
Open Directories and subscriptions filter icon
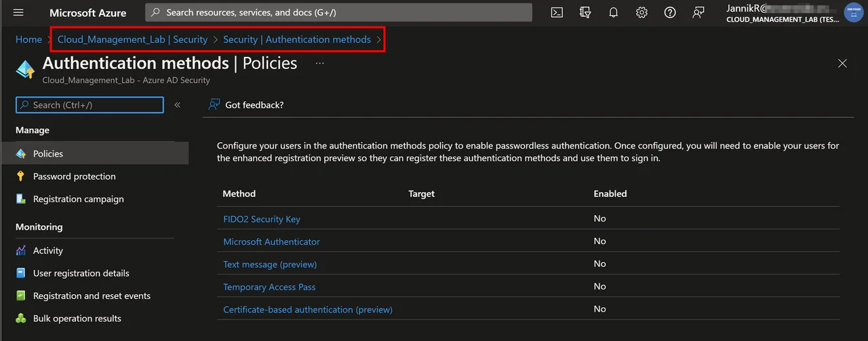coord(585,12)
